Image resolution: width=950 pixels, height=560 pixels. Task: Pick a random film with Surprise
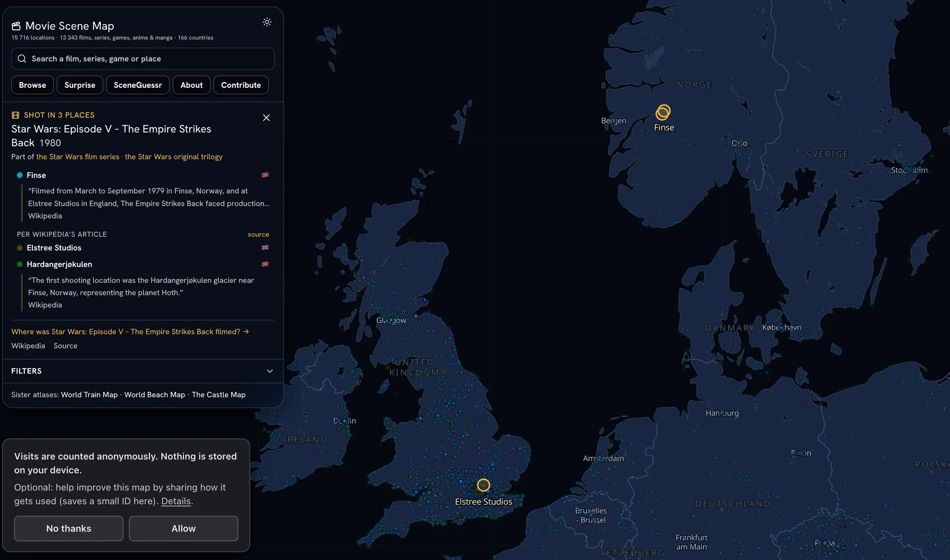80,85
